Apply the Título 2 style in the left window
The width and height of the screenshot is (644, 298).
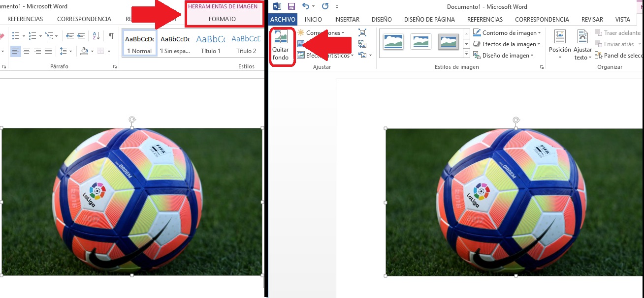tap(246, 43)
